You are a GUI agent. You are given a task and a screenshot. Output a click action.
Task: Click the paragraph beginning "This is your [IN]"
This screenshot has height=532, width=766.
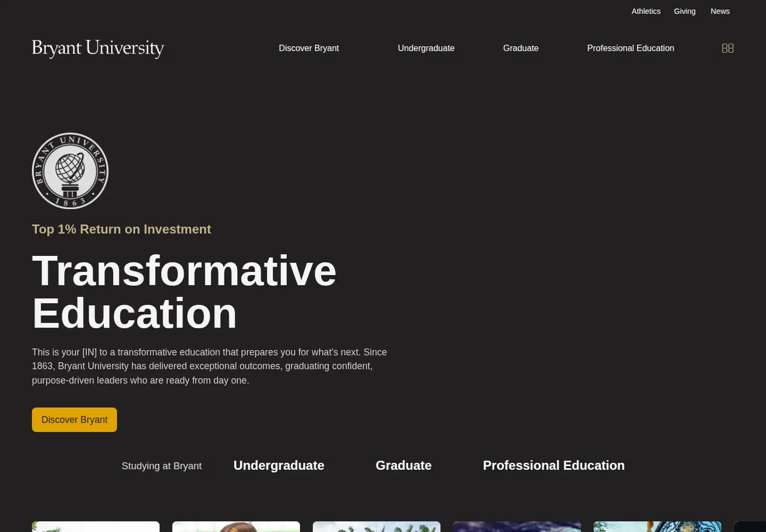tap(210, 366)
